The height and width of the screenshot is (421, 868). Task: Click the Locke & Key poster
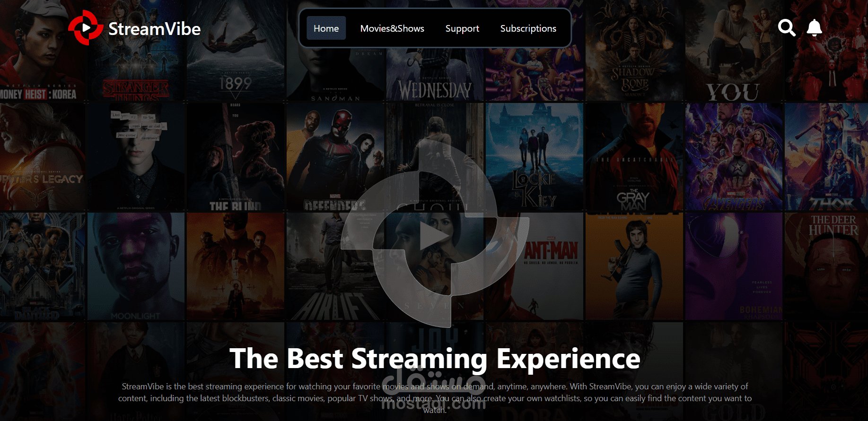coord(535,157)
